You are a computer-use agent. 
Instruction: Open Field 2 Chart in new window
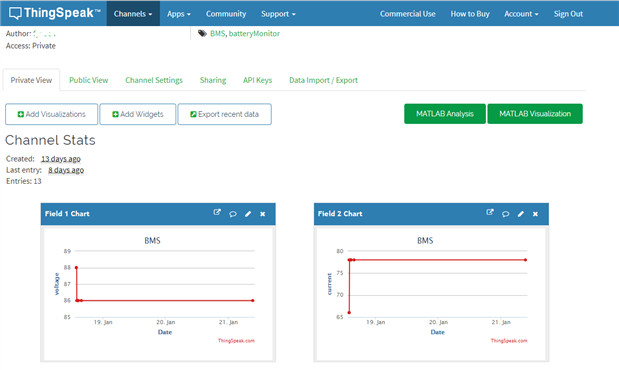[x=490, y=212]
